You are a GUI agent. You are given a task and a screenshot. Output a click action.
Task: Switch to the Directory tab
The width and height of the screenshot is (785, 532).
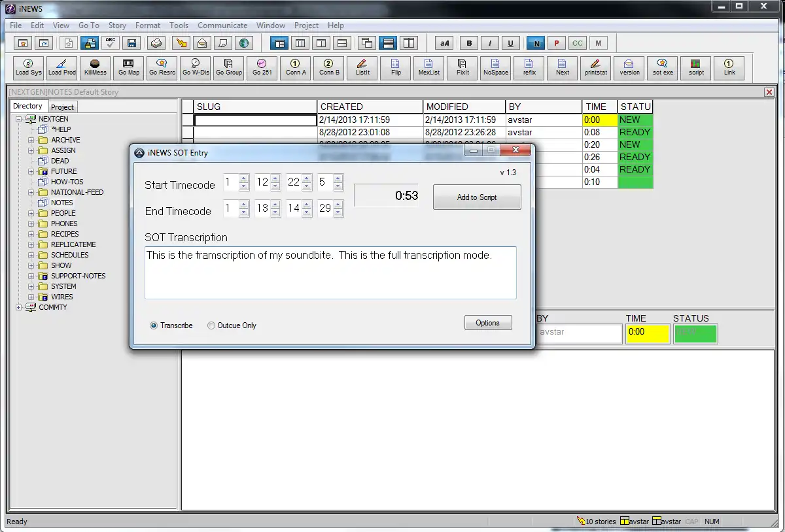(x=28, y=106)
